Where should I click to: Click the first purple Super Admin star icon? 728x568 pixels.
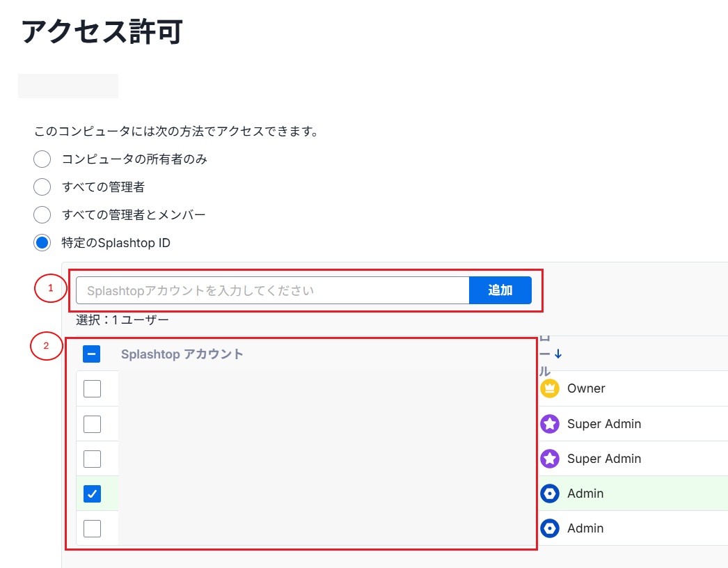point(550,423)
